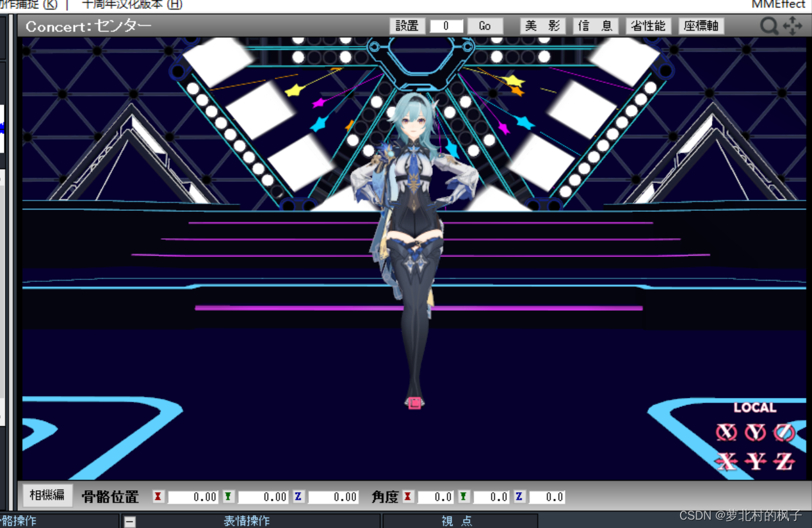Select the pink center bone marker at feet
The height and width of the screenshot is (528, 812).
click(414, 402)
